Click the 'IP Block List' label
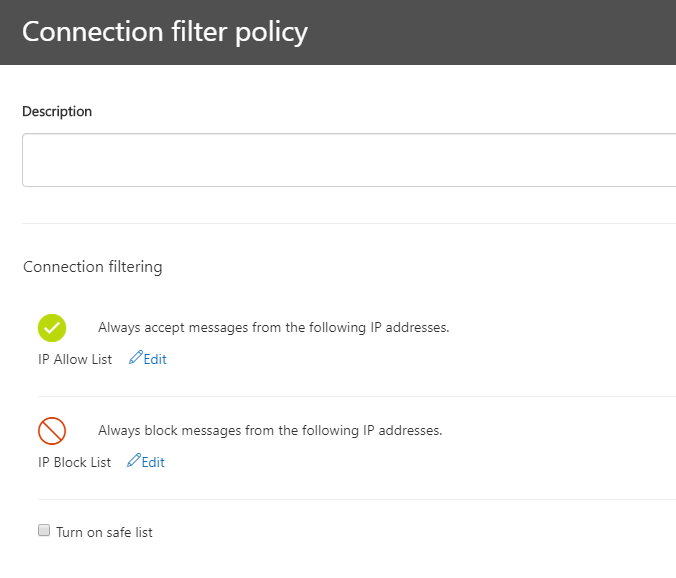Viewport: 676px width, 578px height. pyautogui.click(x=75, y=462)
